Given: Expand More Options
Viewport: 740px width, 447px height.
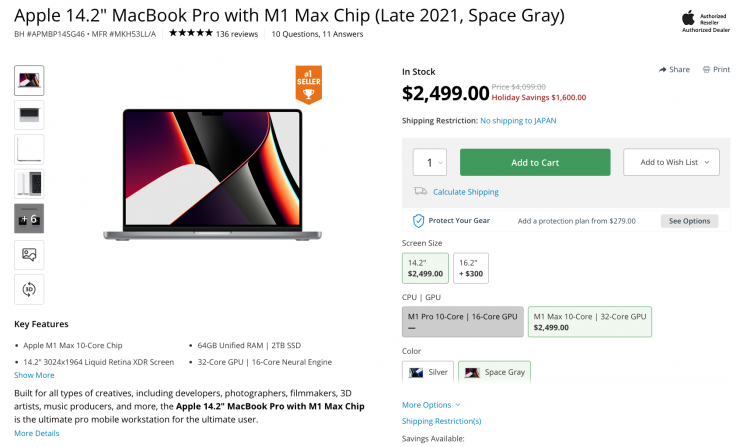Looking at the screenshot, I should [x=431, y=405].
